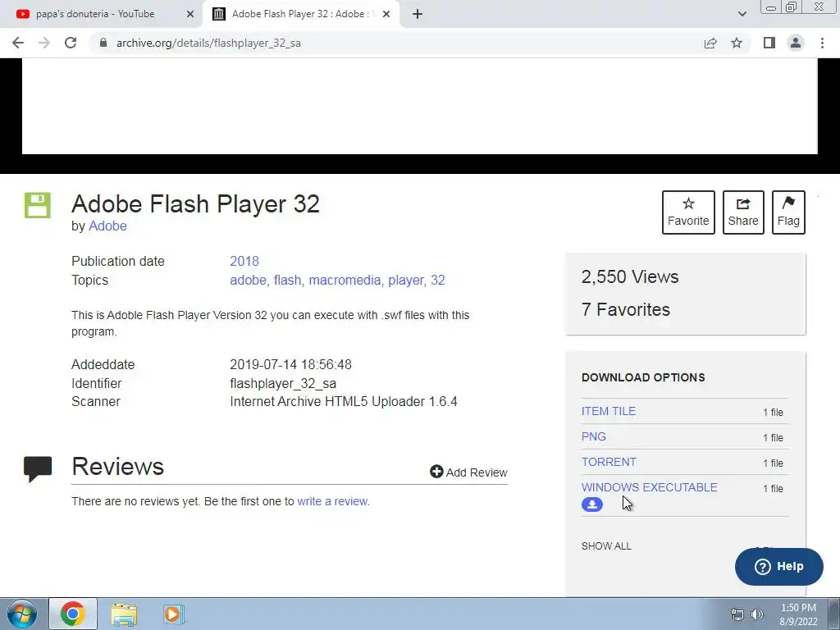Click the Chrome taskbar icon
Image resolution: width=840 pixels, height=630 pixels.
click(73, 614)
